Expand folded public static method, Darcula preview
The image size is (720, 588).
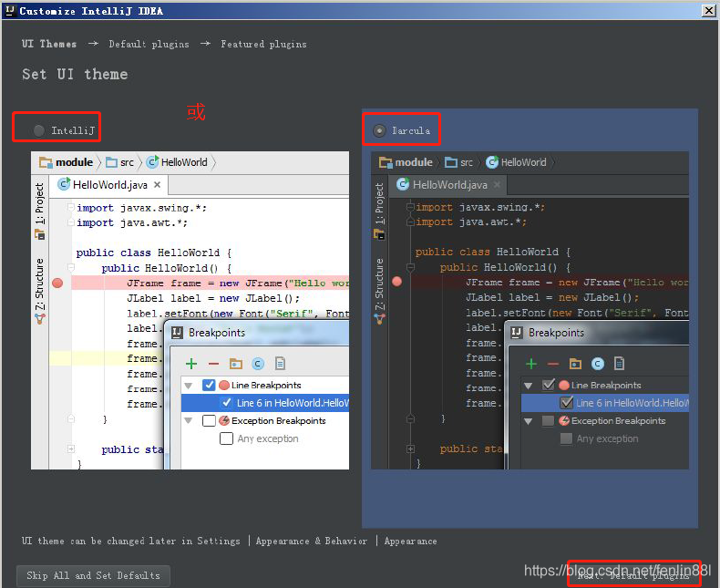(410, 449)
